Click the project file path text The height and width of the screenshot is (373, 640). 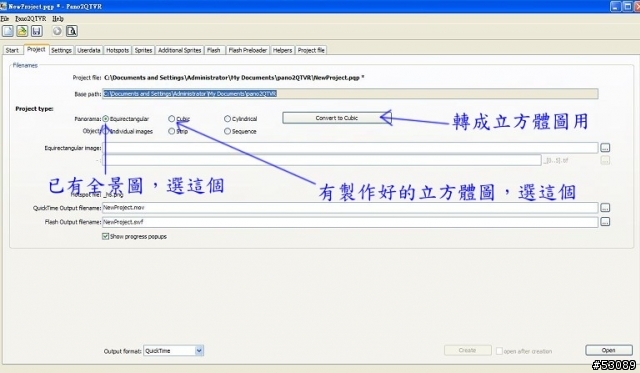point(234,78)
